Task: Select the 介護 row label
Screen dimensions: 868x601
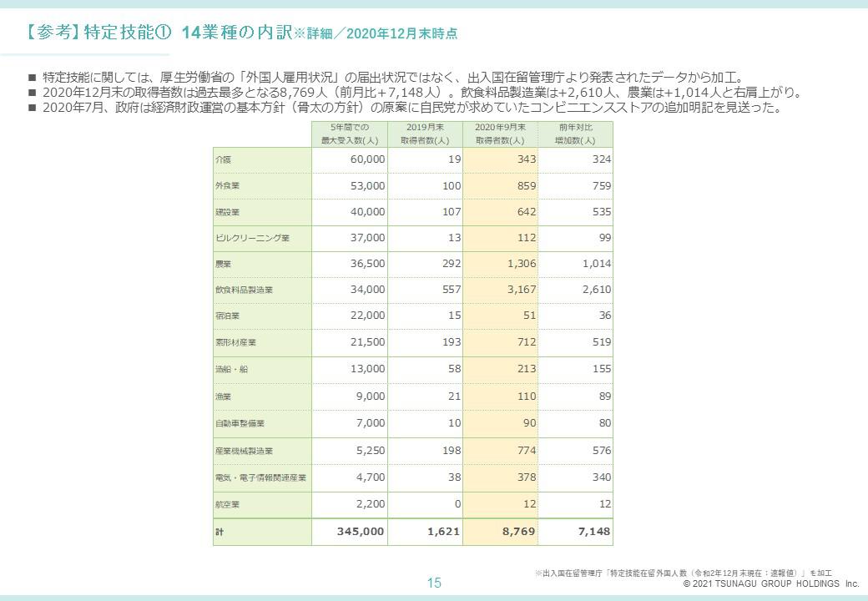Action: pos(223,159)
